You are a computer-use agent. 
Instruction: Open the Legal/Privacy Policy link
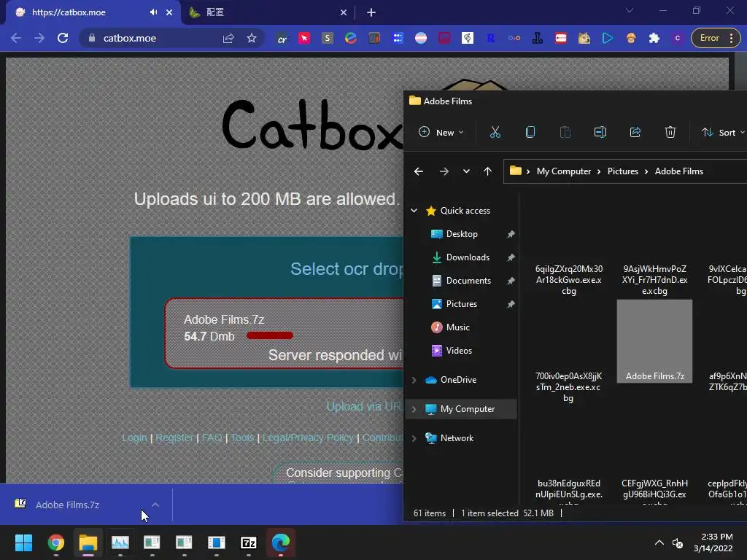[x=309, y=437]
